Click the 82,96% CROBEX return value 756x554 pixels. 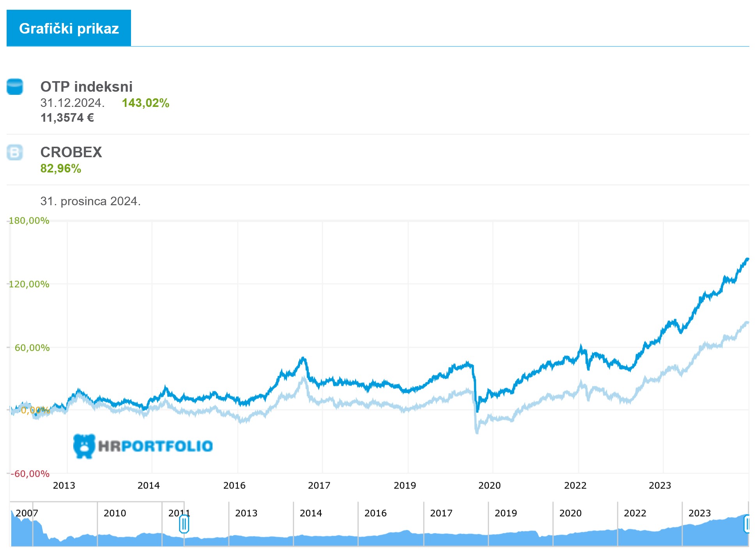[x=61, y=169]
